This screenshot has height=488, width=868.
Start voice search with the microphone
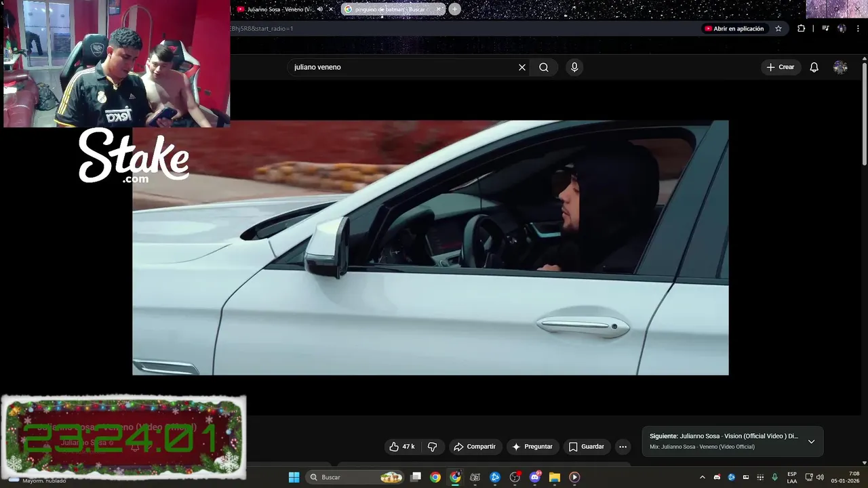(x=574, y=67)
